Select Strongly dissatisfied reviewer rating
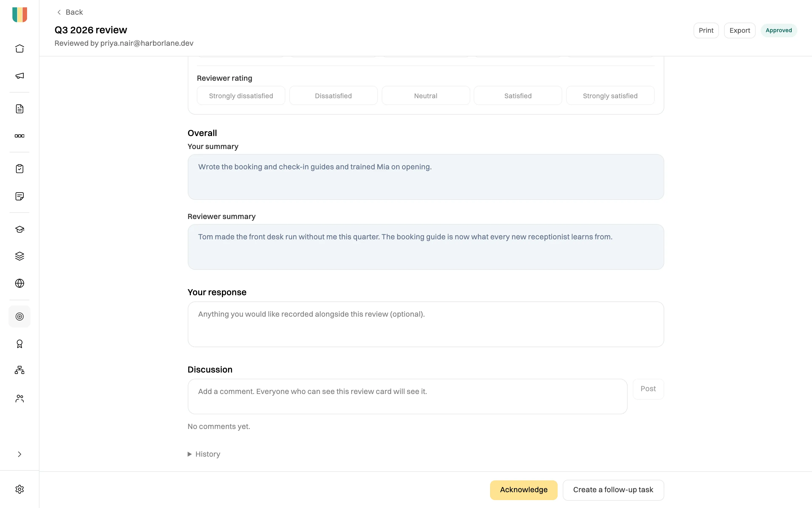Viewport: 812px width, 508px height. coord(241,96)
